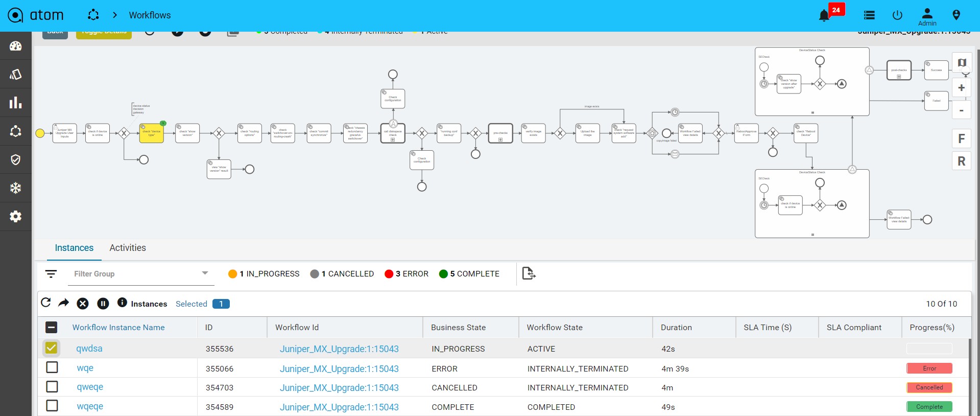The image size is (980, 416).
Task: Click the red Error progress bar
Action: (929, 368)
